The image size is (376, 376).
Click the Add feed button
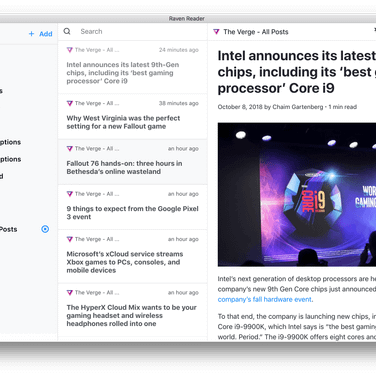coord(40,34)
